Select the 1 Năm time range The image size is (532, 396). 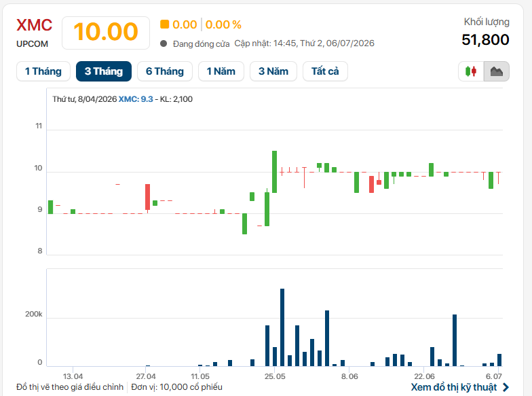(221, 71)
